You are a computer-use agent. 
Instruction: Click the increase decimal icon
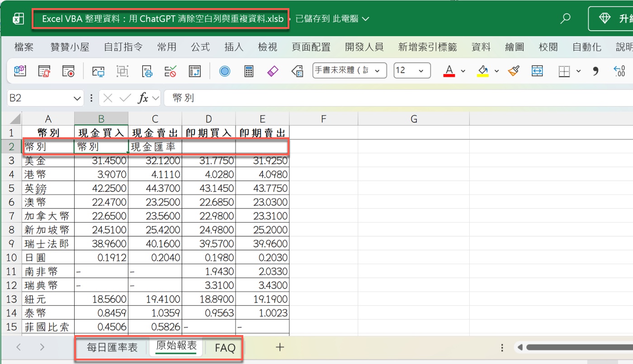pyautogui.click(x=619, y=71)
